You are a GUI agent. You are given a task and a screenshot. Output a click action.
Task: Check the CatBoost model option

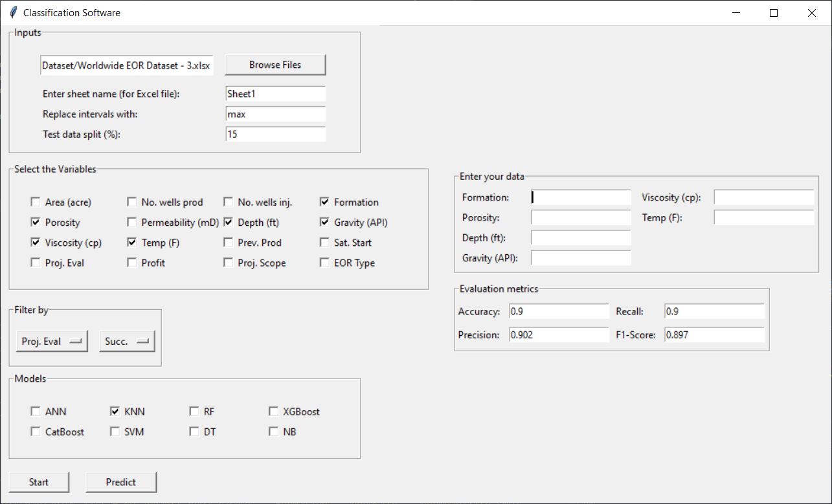click(x=36, y=432)
